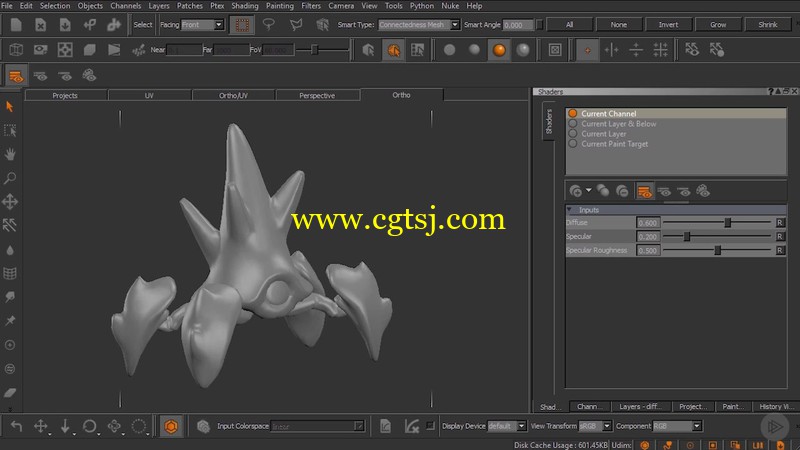Click the None selection button
Viewport: 800px width, 450px height.
click(x=618, y=24)
